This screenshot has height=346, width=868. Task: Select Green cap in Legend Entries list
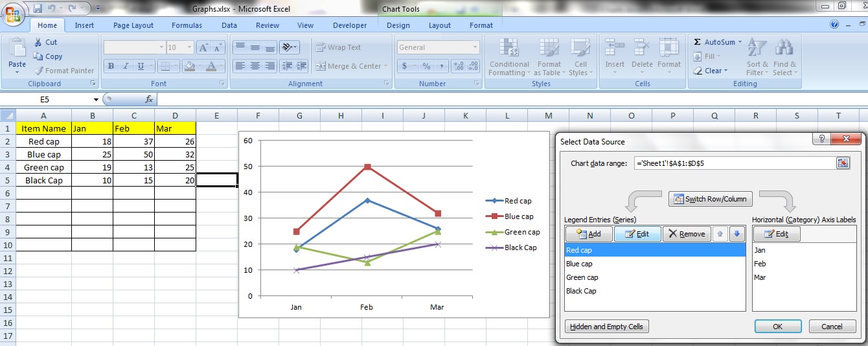tap(582, 277)
